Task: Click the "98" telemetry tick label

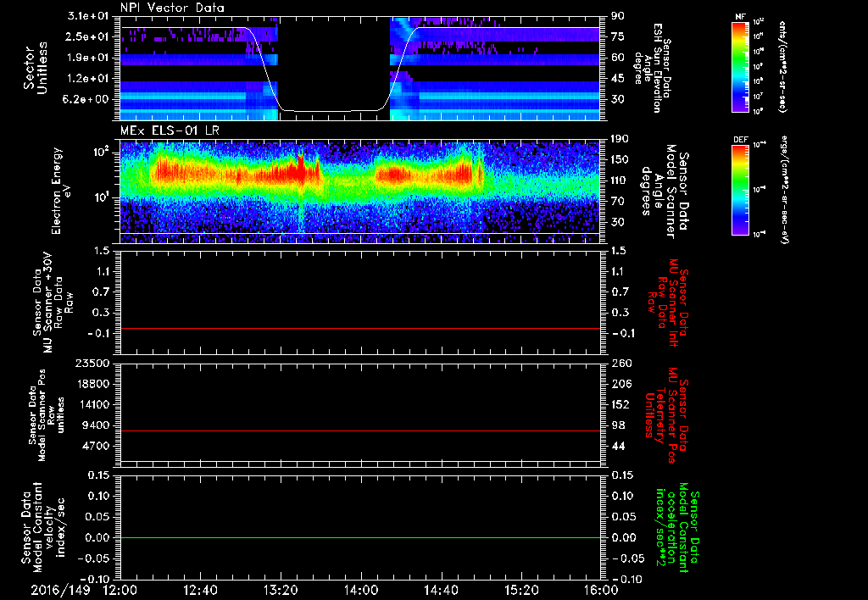Action: click(617, 425)
